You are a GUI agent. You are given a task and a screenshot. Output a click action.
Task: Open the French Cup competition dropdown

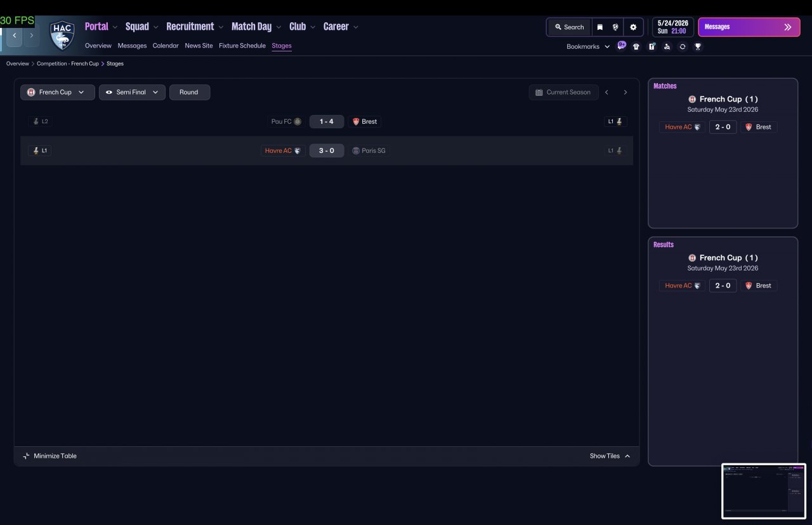[58, 92]
